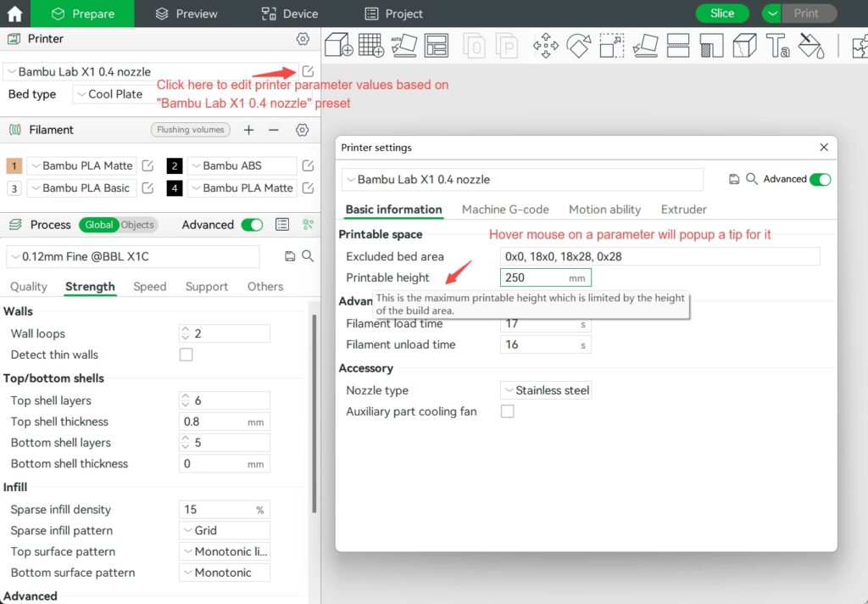Select the Rotate tool

tap(580, 48)
